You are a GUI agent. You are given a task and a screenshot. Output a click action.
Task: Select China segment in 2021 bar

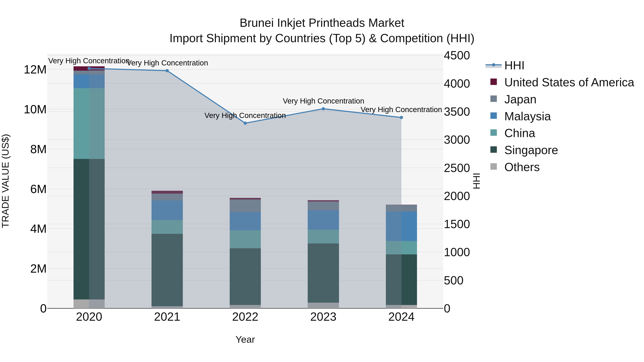(167, 227)
